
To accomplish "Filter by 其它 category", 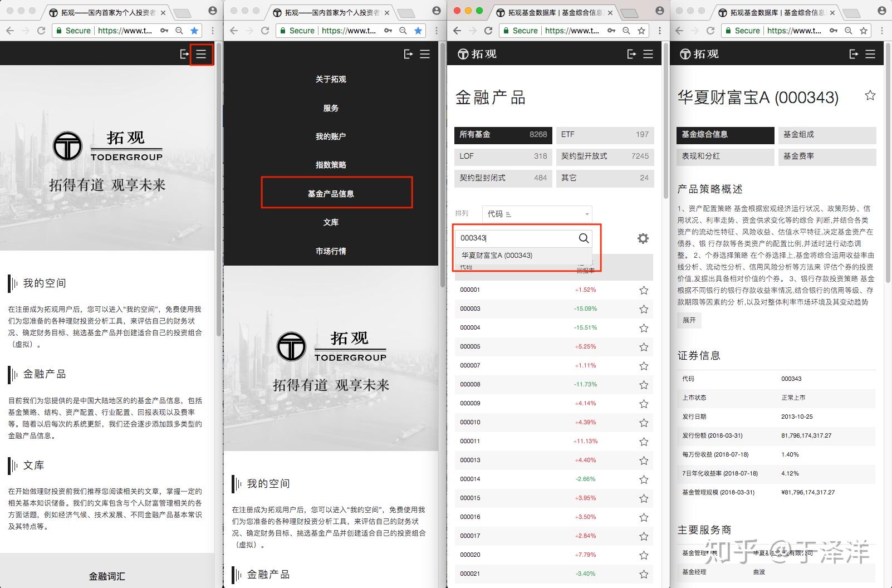I will 605,178.
